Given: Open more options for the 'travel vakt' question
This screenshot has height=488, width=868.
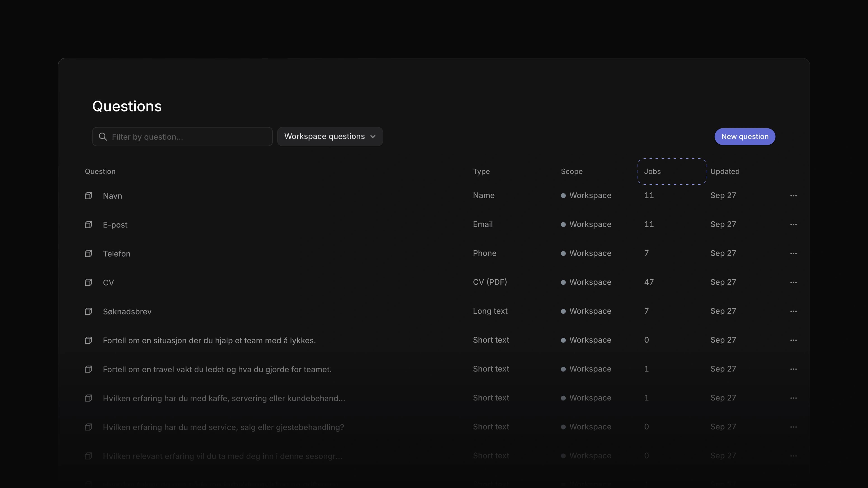Looking at the screenshot, I should [793, 369].
